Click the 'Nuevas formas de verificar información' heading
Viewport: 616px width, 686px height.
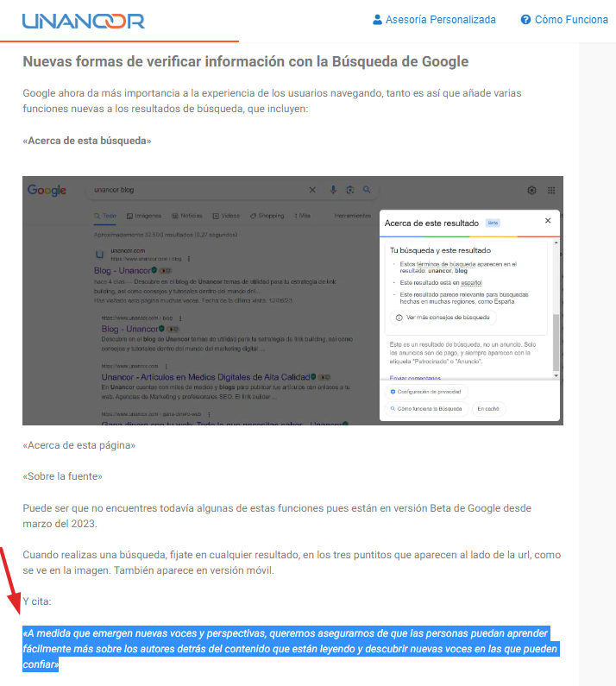(x=245, y=61)
